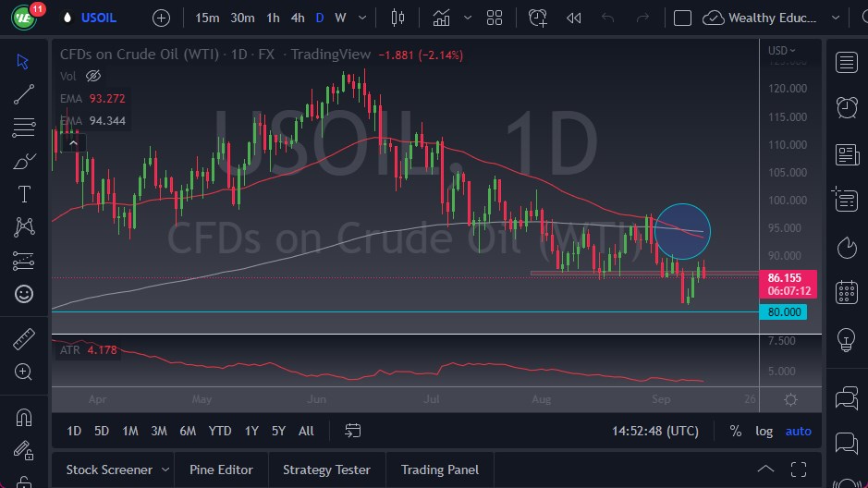This screenshot has height=488, width=868.
Task: Set the YTD date range
Action: coord(220,431)
